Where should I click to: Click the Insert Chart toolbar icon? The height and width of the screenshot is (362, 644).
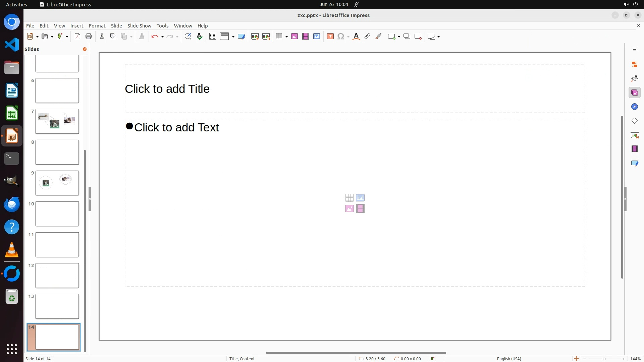(317, 37)
